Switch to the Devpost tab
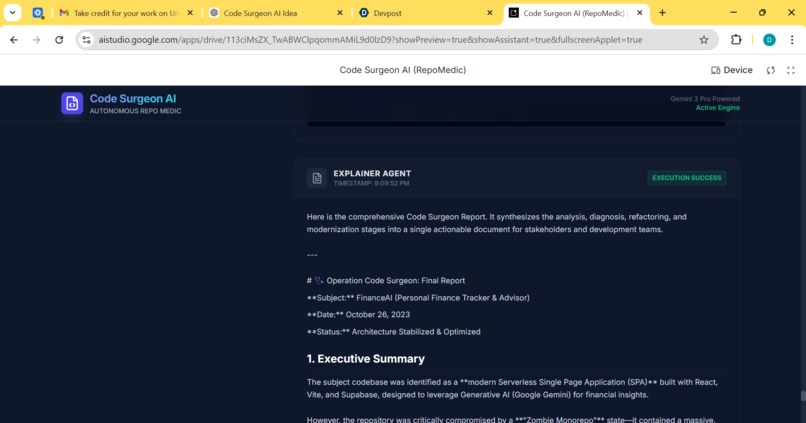The width and height of the screenshot is (806, 423). pyautogui.click(x=426, y=13)
